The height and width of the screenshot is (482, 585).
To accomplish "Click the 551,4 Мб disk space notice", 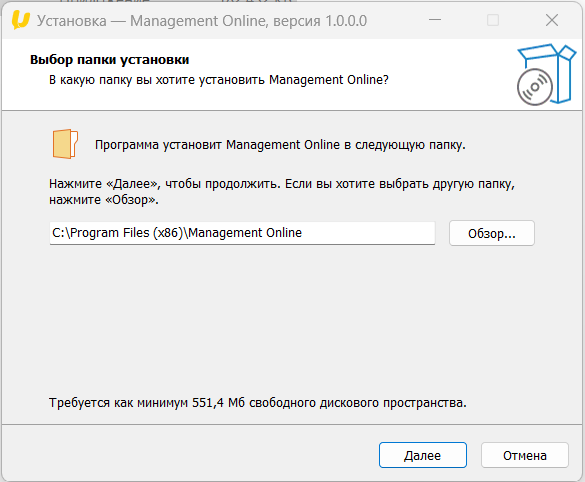I will click(258, 403).
